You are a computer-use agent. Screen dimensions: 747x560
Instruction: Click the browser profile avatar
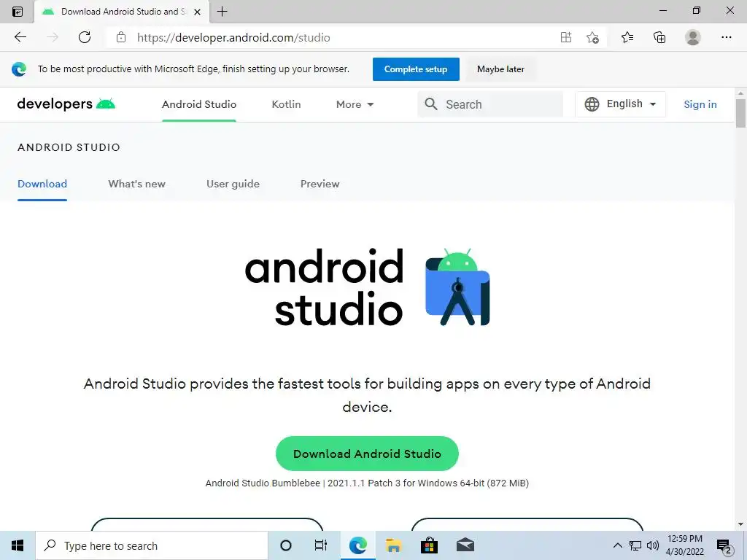click(693, 37)
